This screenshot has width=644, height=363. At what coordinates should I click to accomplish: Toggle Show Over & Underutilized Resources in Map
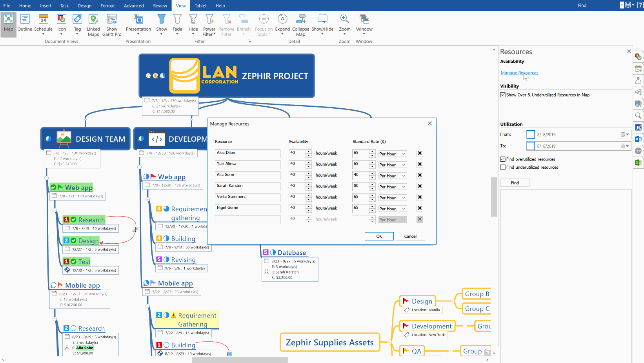[x=503, y=95]
